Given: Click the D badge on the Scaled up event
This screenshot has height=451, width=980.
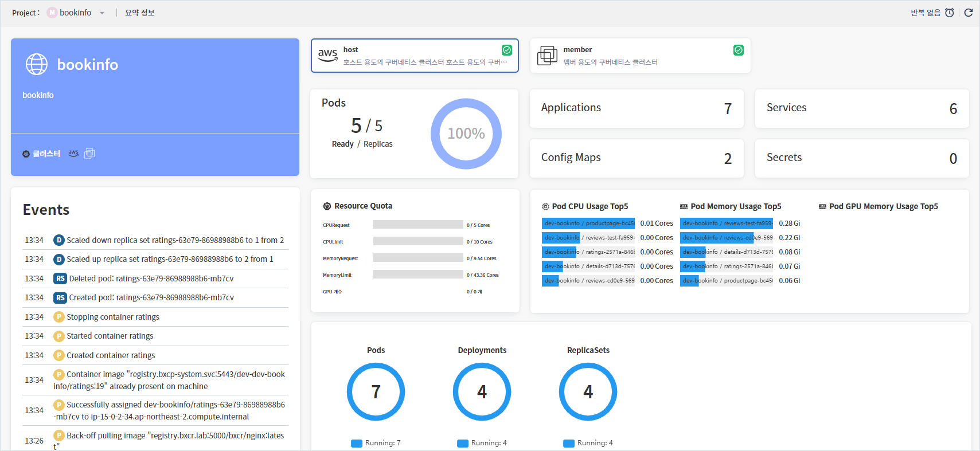Looking at the screenshot, I should [58, 259].
